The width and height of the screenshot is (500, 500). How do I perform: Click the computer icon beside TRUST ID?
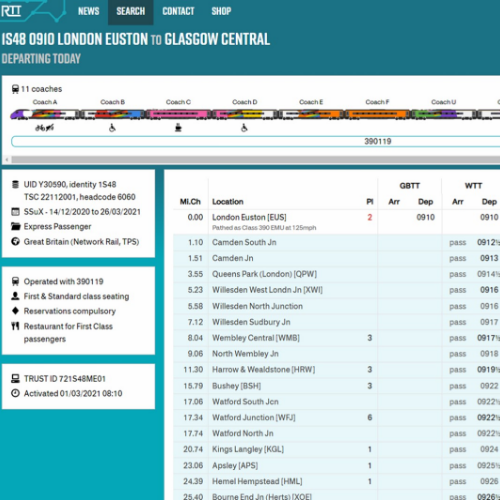15,379
